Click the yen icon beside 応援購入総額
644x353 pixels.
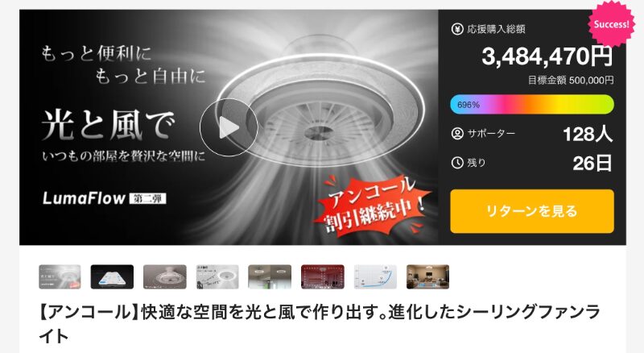tap(457, 29)
